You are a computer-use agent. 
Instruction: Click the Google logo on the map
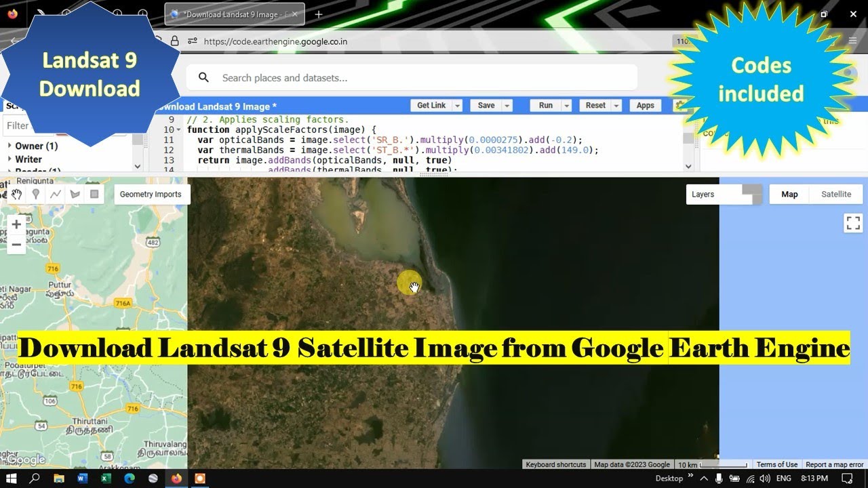(x=26, y=460)
